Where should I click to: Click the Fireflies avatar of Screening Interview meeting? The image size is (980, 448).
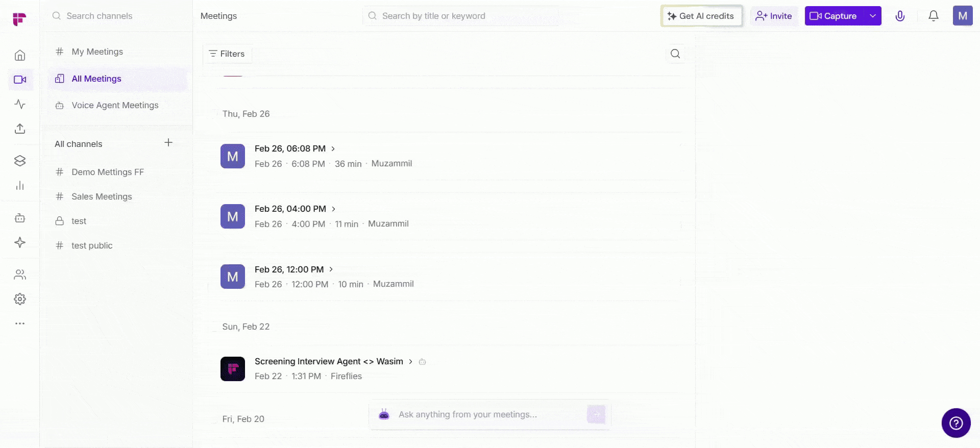coord(233,369)
